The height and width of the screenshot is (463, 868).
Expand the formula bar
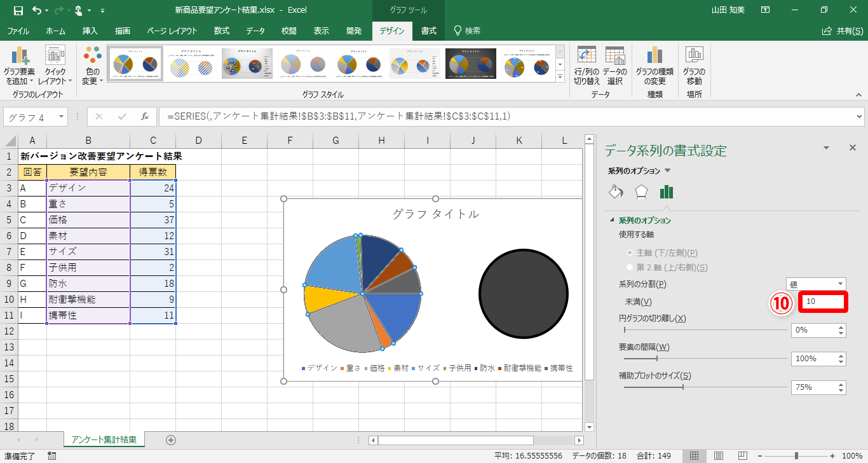click(860, 117)
